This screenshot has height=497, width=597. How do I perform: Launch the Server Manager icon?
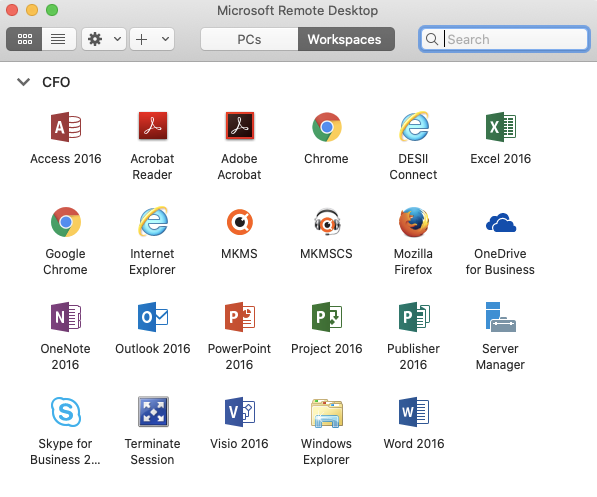pyautogui.click(x=501, y=317)
